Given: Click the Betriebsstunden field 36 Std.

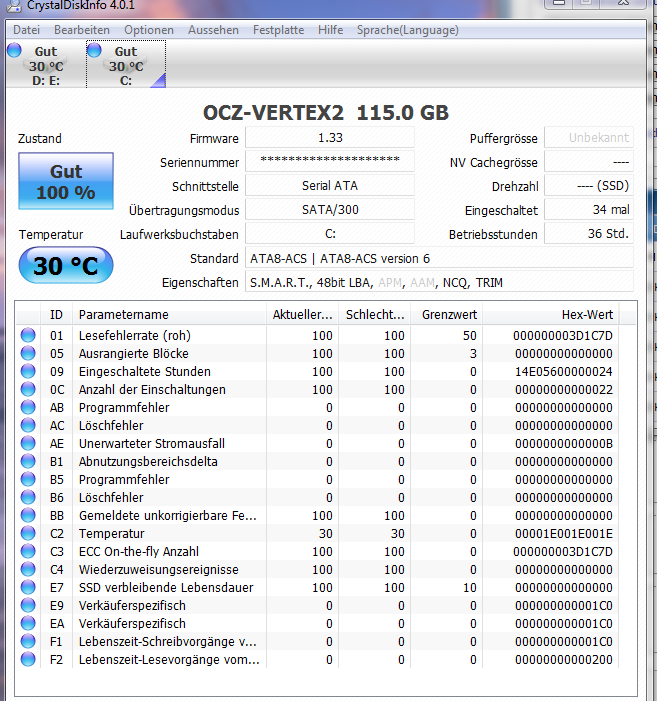Looking at the screenshot, I should [x=589, y=234].
